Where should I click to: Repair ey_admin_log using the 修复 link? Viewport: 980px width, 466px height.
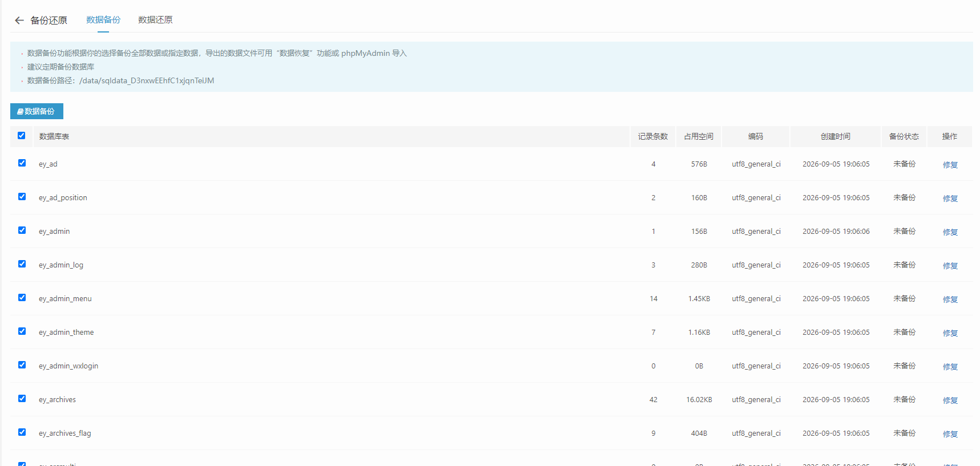coord(950,266)
